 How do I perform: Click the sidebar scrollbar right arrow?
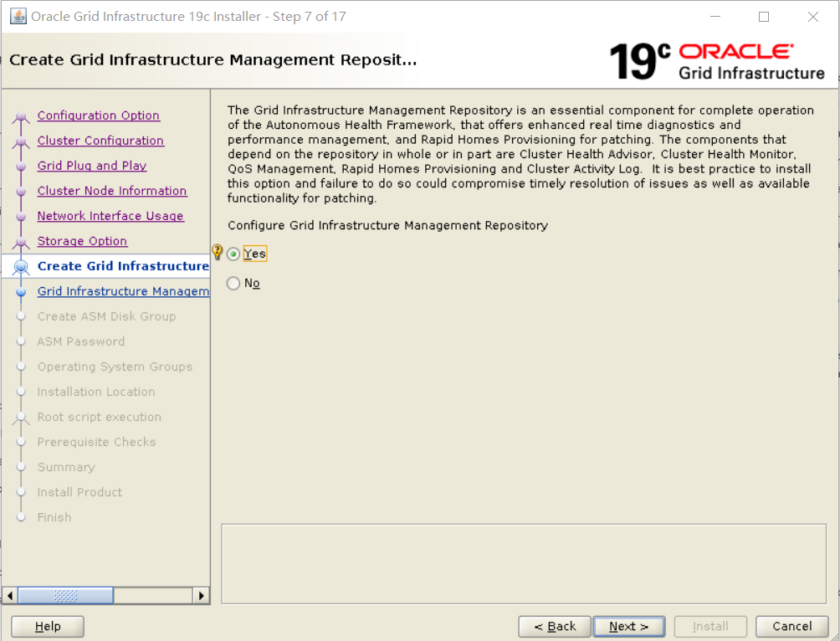(201, 596)
